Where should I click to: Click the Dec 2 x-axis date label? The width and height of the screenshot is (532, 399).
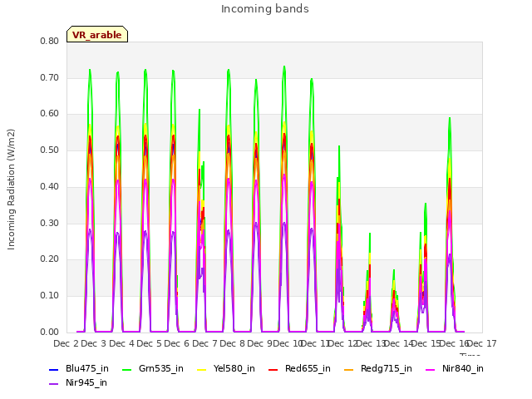[x=66, y=343]
